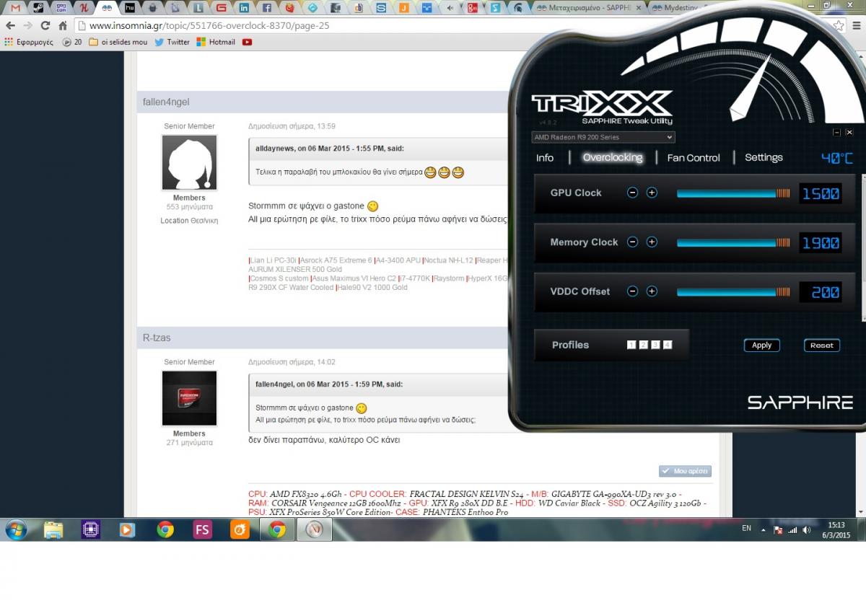866x616 pixels.
Task: Click the VDDC Offset value field 200
Action: tap(821, 292)
